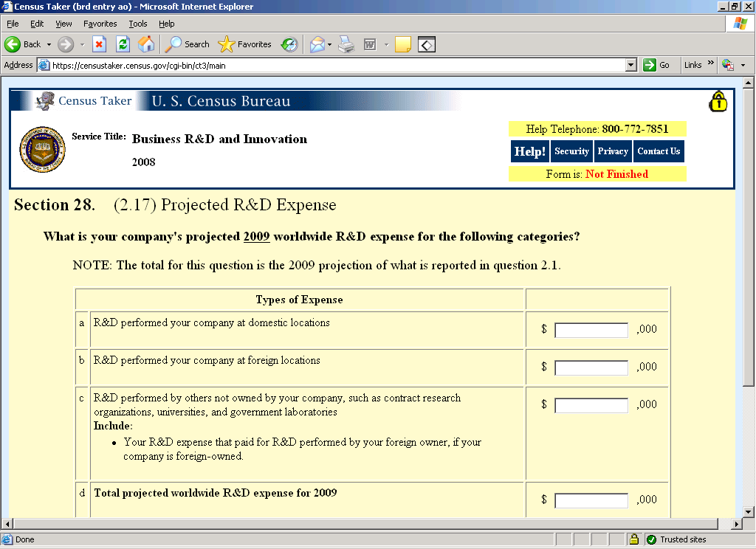Expand the address bar dropdown arrow

point(630,65)
